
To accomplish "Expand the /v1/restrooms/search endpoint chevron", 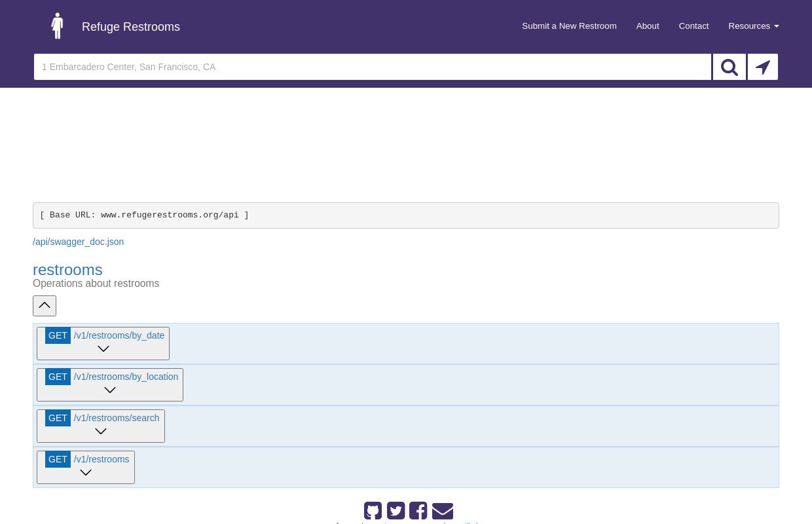I will (101, 432).
